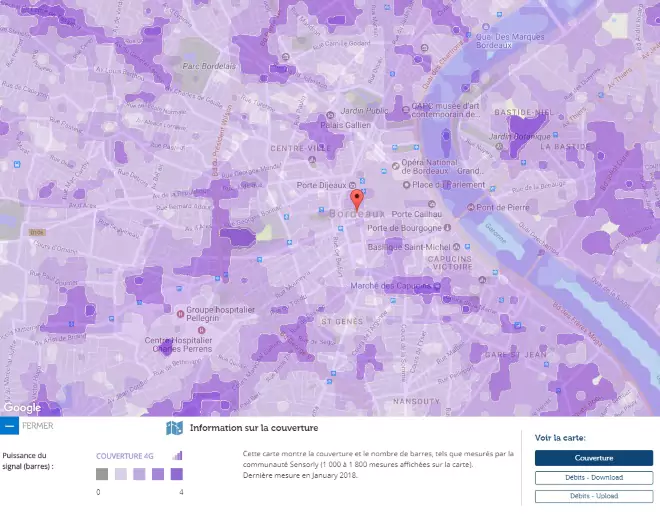Image resolution: width=660 pixels, height=517 pixels.
Task: Click the darkest purple legend swatch
Action: 176,474
